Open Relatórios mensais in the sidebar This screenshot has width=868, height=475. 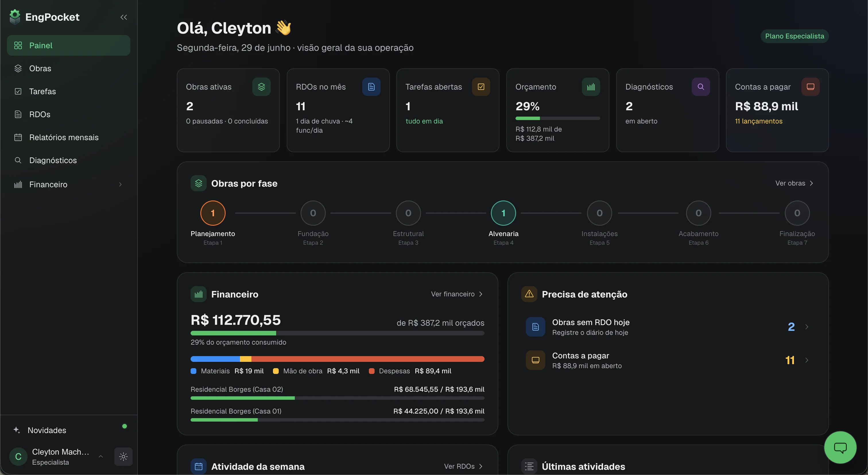click(x=68, y=137)
